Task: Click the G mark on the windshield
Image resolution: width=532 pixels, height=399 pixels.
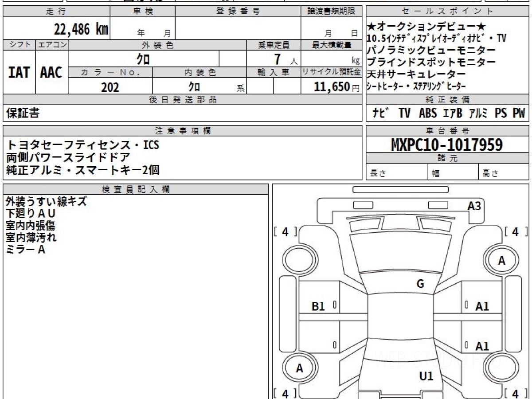Action: (x=420, y=284)
